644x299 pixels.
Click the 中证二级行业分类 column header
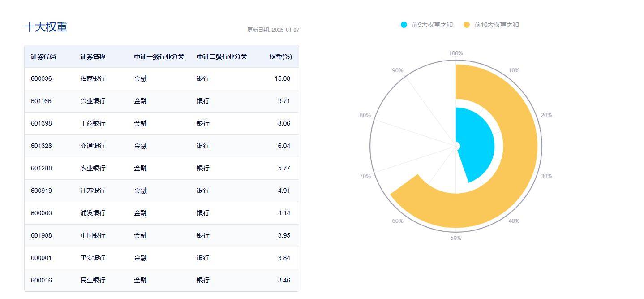[x=222, y=56]
